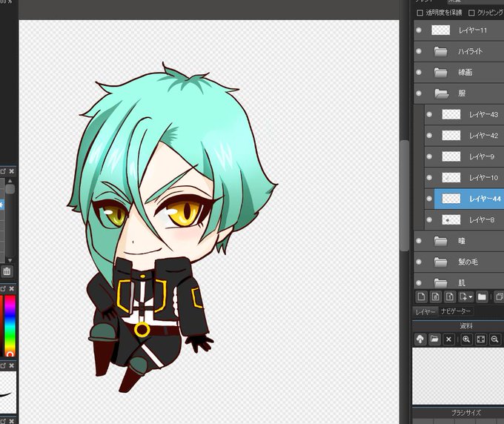Select layer named レイヤー42
The height and width of the screenshot is (424, 504).
click(483, 136)
